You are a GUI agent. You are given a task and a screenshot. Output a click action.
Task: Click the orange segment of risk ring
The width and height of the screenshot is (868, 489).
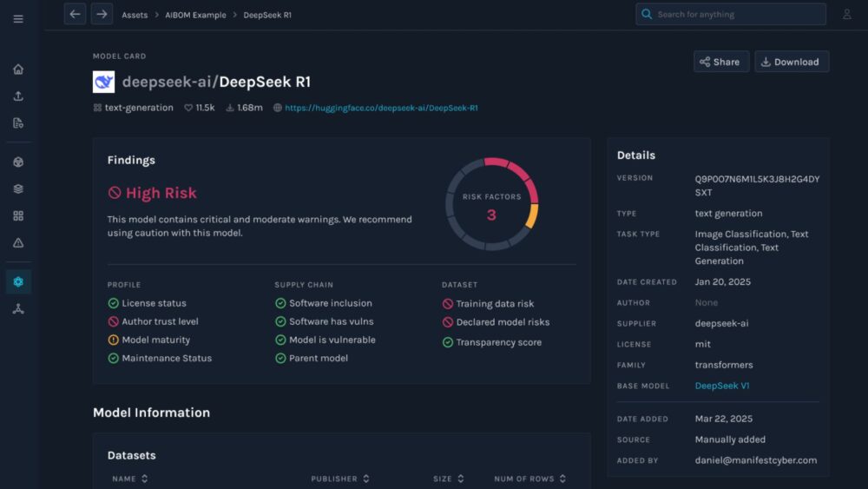pos(532,216)
